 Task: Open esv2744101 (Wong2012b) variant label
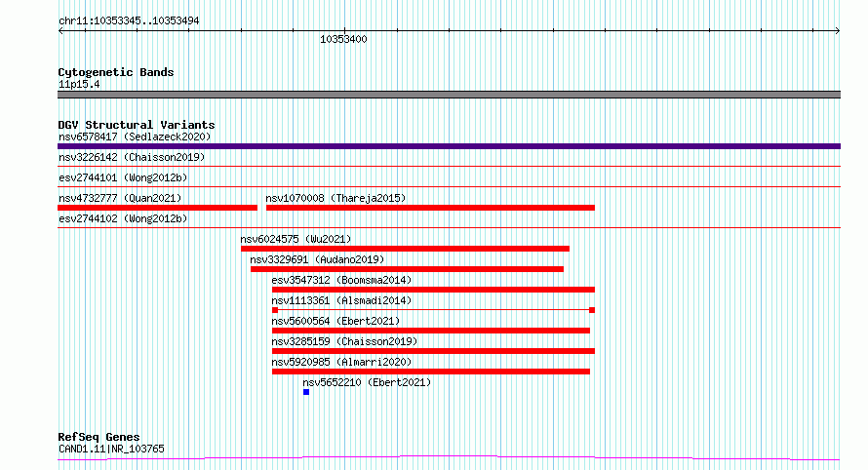point(123,177)
